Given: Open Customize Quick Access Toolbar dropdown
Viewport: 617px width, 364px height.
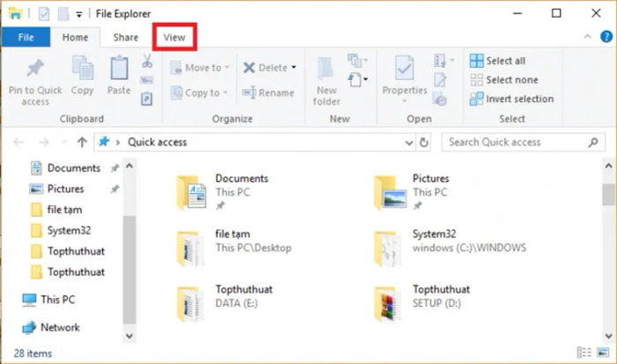Looking at the screenshot, I should point(79,15).
